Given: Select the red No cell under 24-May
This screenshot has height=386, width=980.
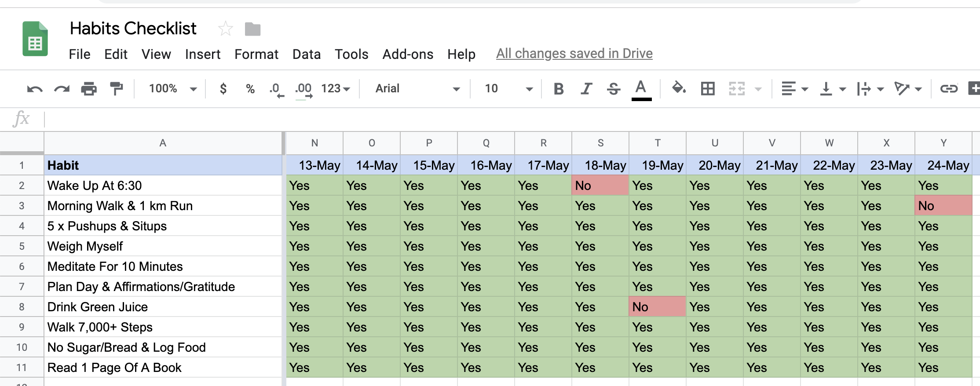Looking at the screenshot, I should 943,206.
